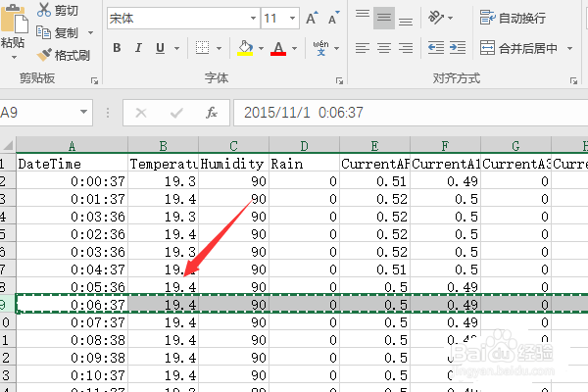The height and width of the screenshot is (392, 588).
Task: Click cell with time 0:07:37
Action: pyautogui.click(x=72, y=322)
